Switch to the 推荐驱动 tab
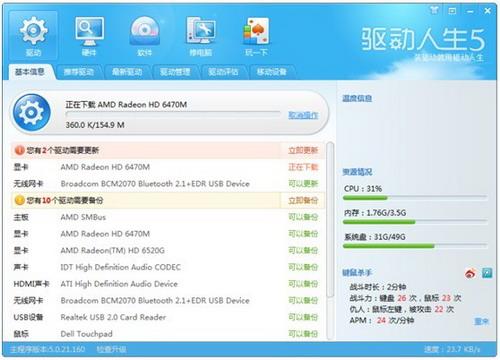500x360 pixels. tap(79, 72)
